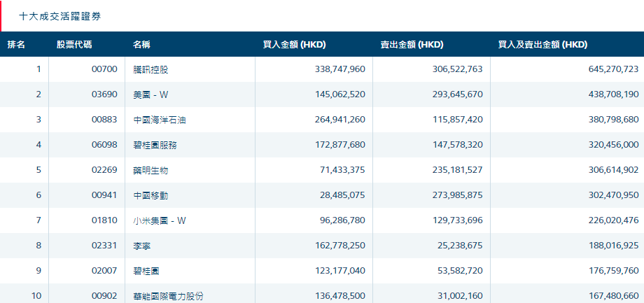The image size is (644, 303).
Task: Select stock code 03690
Action: [x=104, y=94]
